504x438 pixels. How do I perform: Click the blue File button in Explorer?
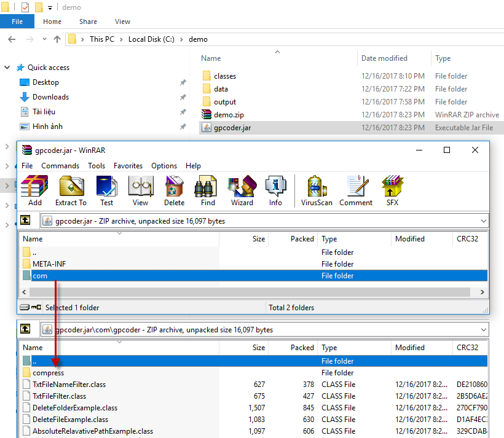coord(17,22)
